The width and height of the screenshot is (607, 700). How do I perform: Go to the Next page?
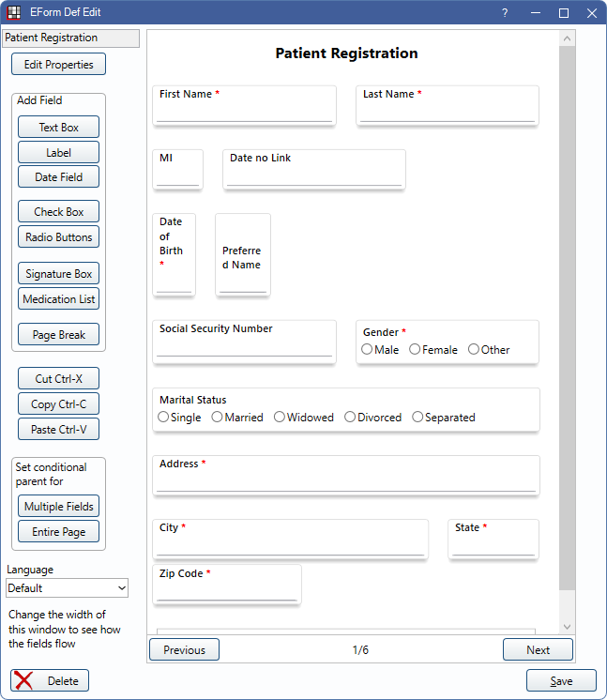[538, 649]
